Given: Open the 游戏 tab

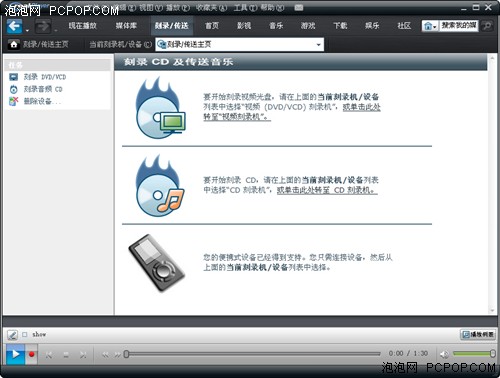Looking at the screenshot, I should [308, 26].
